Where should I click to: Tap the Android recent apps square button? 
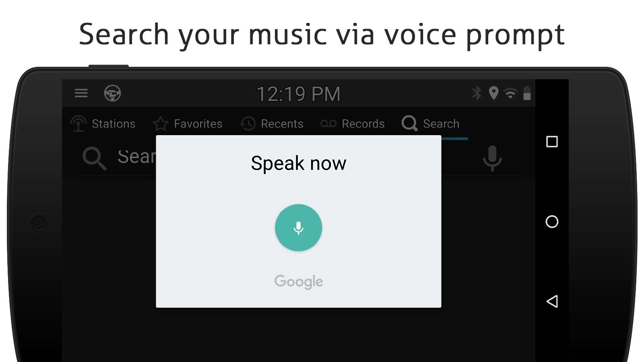[552, 142]
